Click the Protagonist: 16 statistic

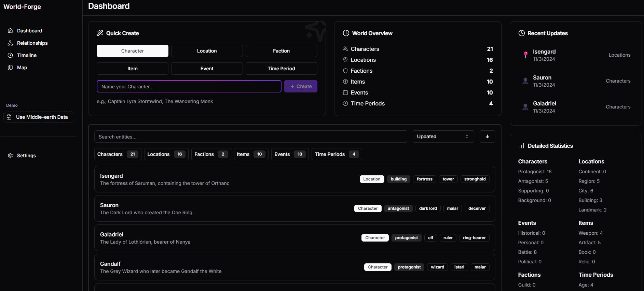(535, 172)
